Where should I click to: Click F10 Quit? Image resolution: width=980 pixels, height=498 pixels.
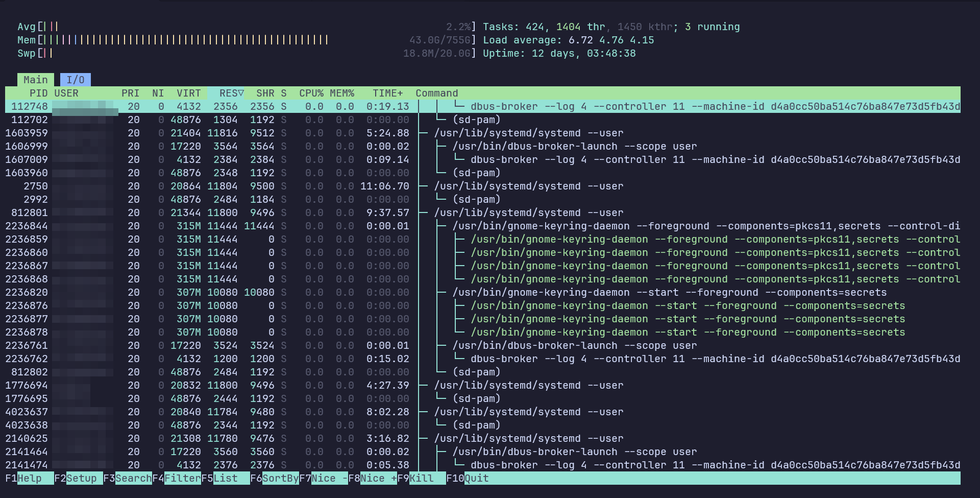click(x=468, y=478)
